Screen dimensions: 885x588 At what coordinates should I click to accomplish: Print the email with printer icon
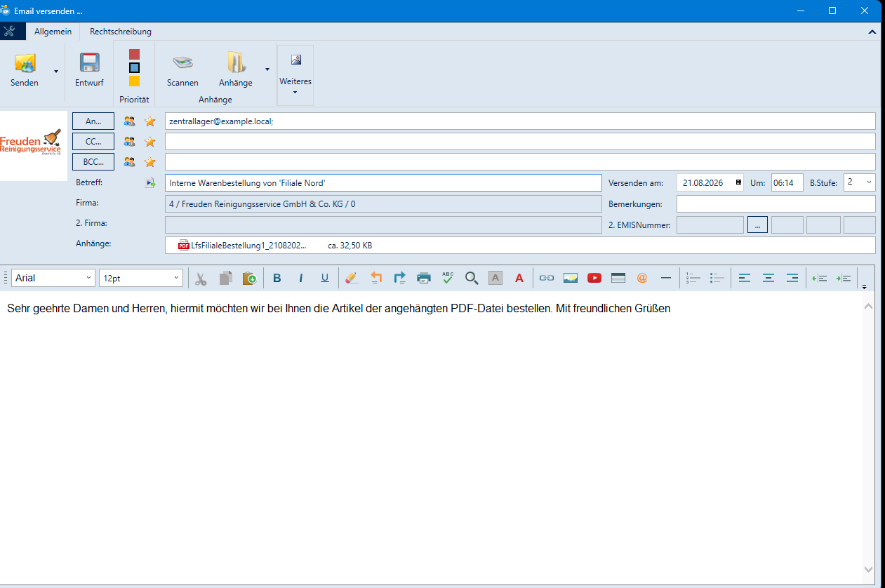(424, 278)
